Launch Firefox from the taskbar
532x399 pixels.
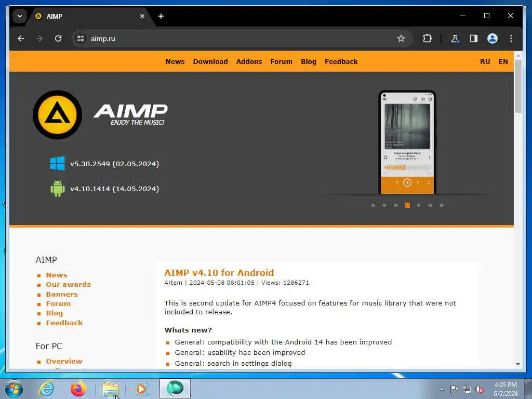78,389
